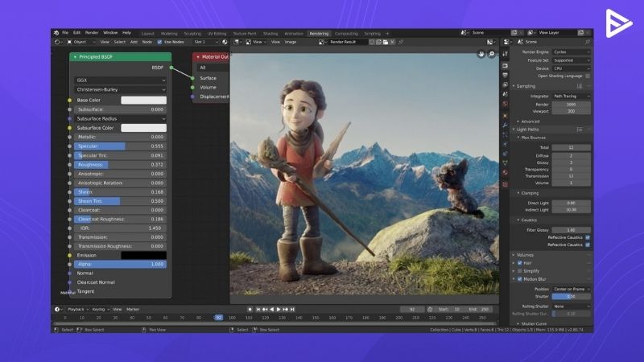Open the Window menu
The height and width of the screenshot is (362, 644).
coord(110,33)
